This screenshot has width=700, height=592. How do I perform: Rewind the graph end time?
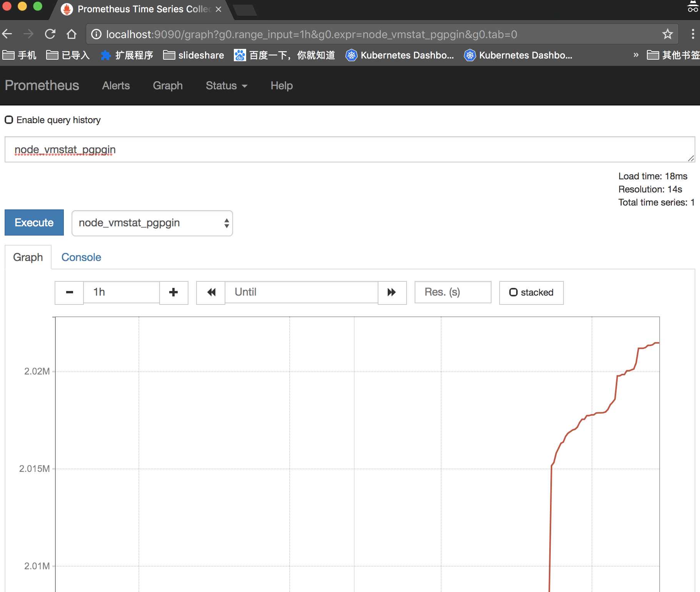pyautogui.click(x=211, y=293)
